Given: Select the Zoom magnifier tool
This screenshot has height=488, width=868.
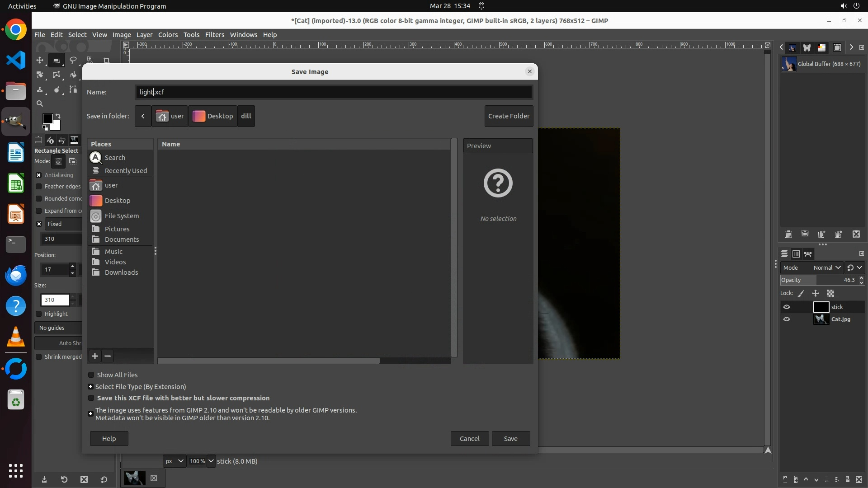Looking at the screenshot, I should [x=40, y=103].
